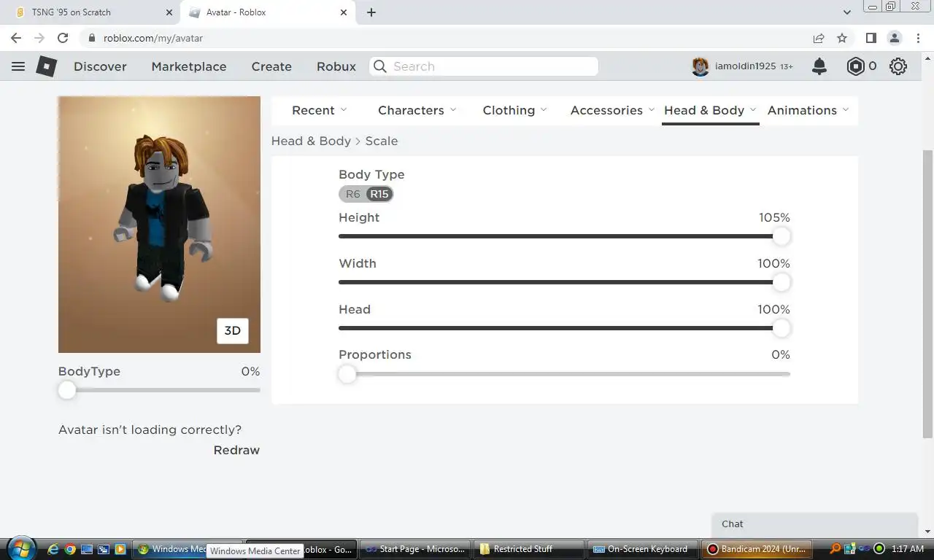Screen dimensions: 934x560
Task: Open the Discover page
Action: pos(100,66)
